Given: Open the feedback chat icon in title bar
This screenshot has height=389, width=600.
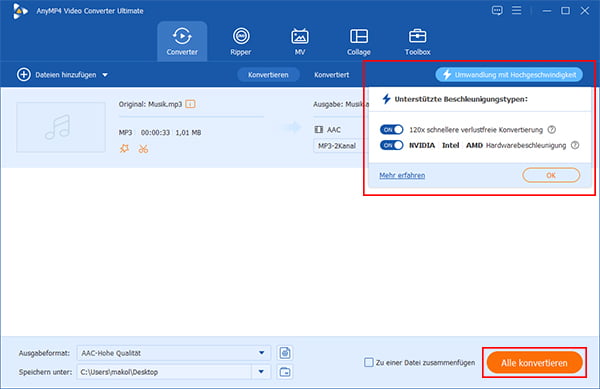Looking at the screenshot, I should pos(497,11).
